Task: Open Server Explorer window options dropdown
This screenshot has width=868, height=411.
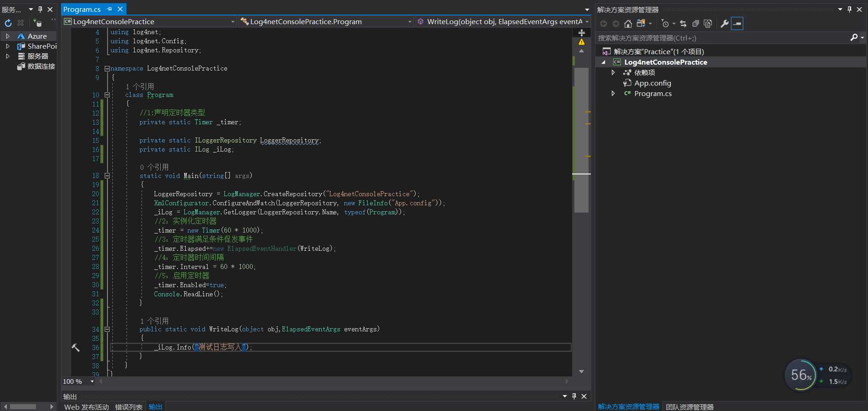Action: (31, 9)
